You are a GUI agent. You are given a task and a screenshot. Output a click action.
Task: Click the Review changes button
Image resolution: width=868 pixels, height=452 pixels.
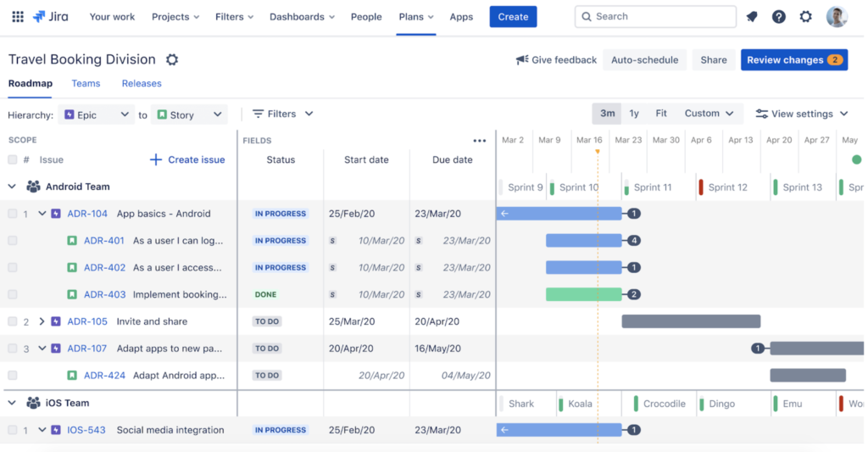(793, 60)
